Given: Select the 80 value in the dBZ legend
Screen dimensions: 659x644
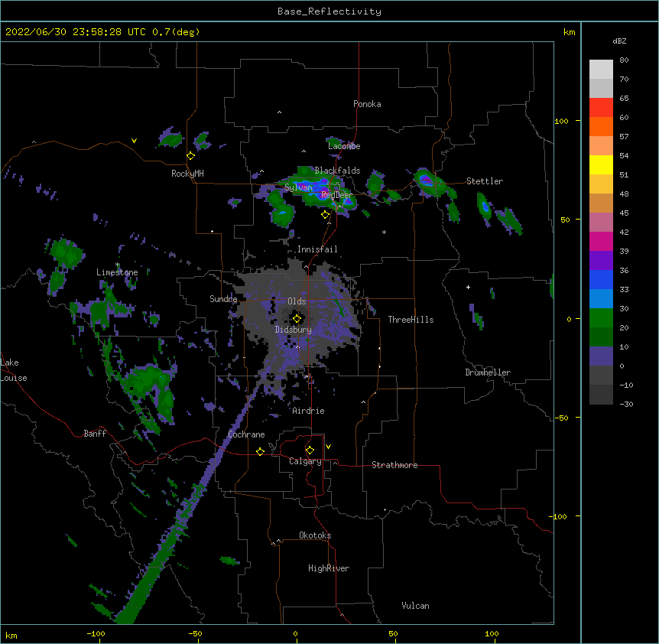Looking at the screenshot, I should click(x=624, y=60).
